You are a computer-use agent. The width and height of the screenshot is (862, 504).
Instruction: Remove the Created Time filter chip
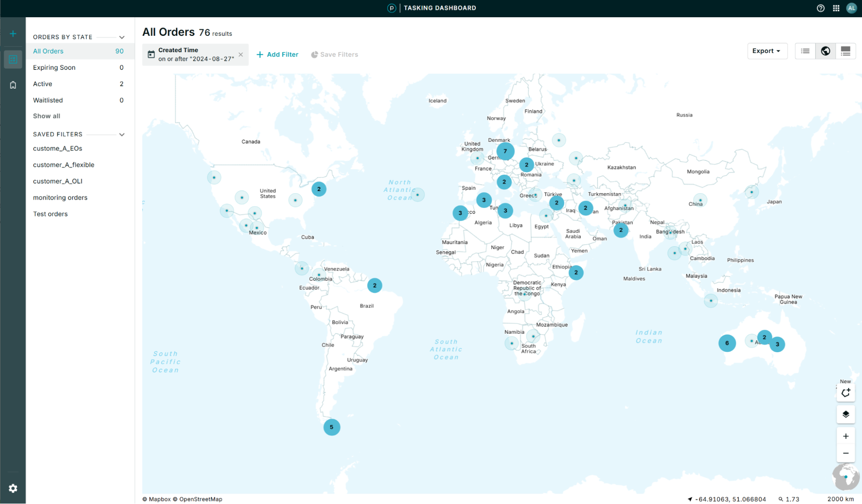point(241,54)
